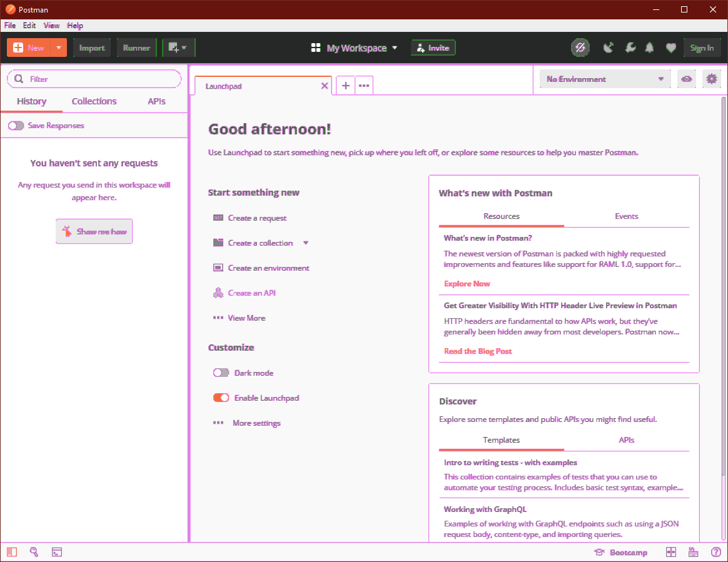Disable the Enable Launchpad toggle

tap(221, 398)
